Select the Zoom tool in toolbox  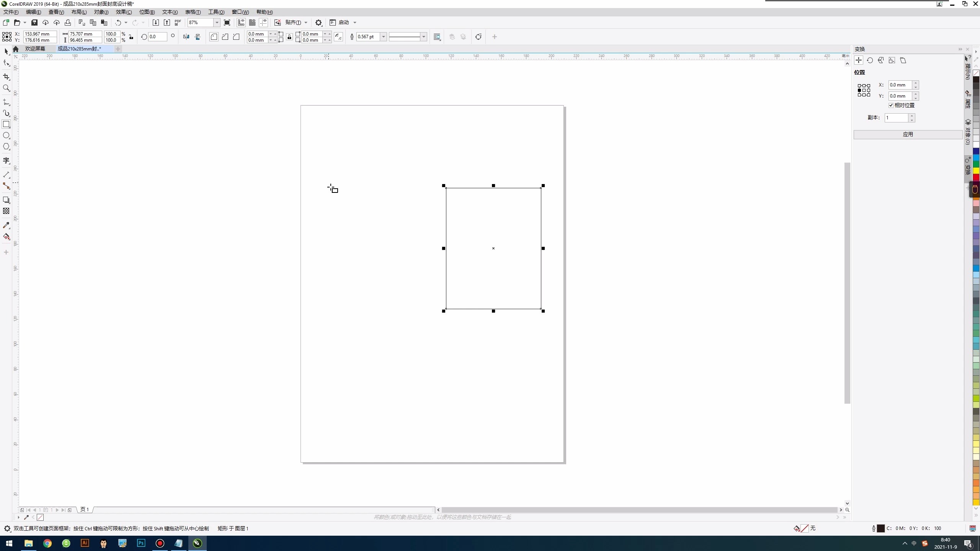pyautogui.click(x=6, y=88)
